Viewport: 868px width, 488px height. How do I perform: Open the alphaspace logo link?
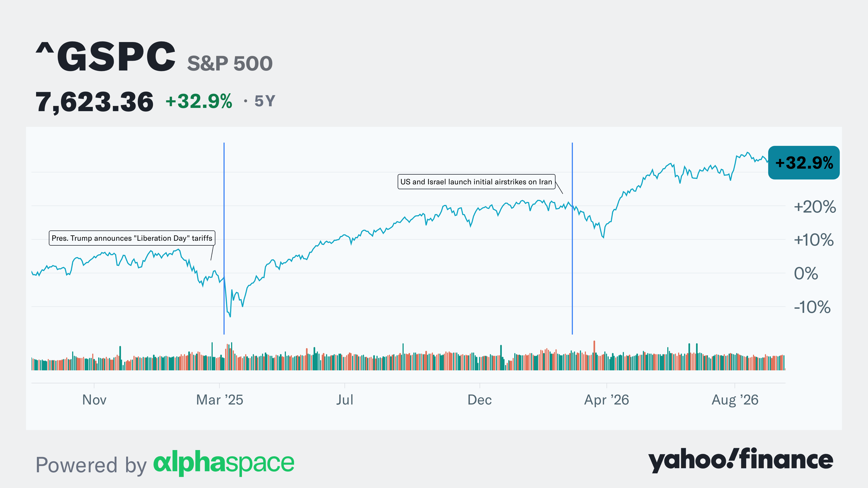(224, 463)
